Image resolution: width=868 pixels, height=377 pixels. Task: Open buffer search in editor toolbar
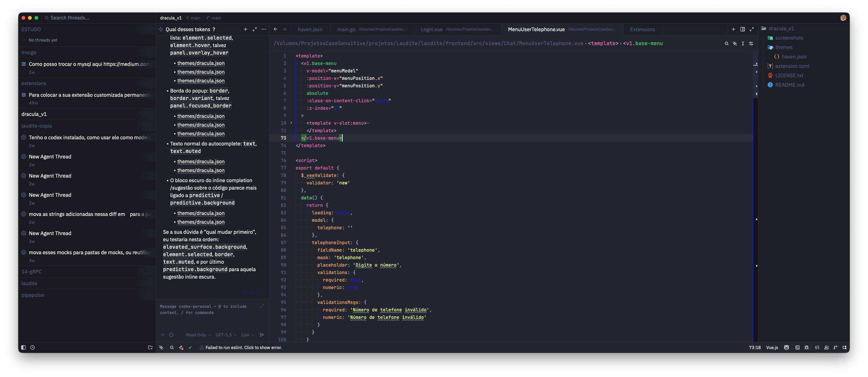726,44
